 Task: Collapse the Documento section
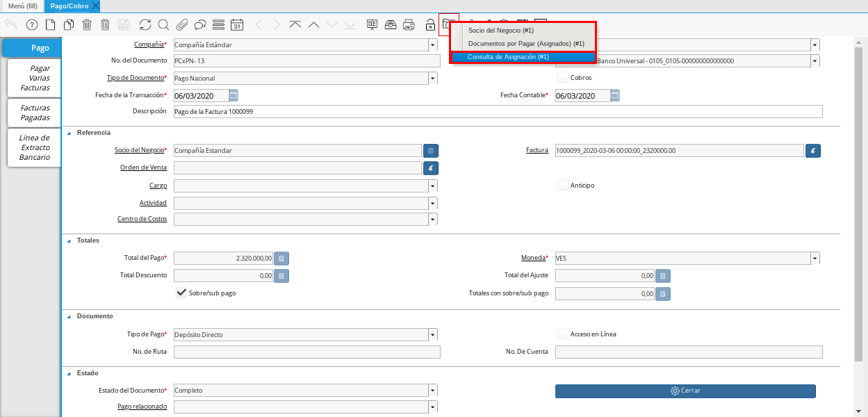click(69, 316)
